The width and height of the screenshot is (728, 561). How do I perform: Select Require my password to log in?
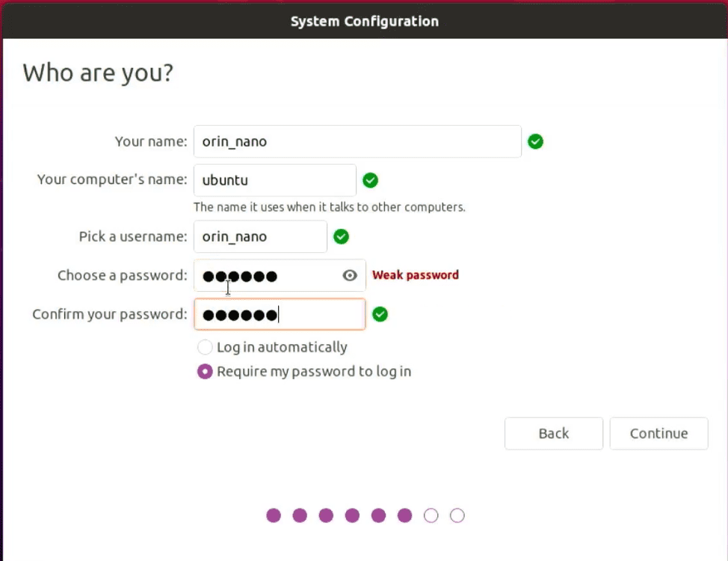point(205,372)
